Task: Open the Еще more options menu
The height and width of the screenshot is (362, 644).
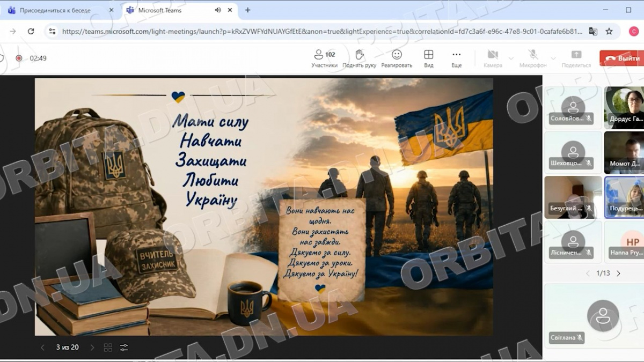Action: tap(456, 58)
